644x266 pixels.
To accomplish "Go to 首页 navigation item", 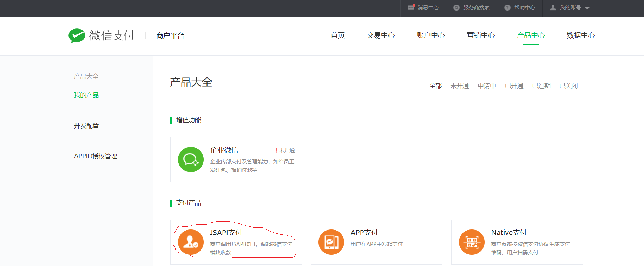I will click(338, 35).
